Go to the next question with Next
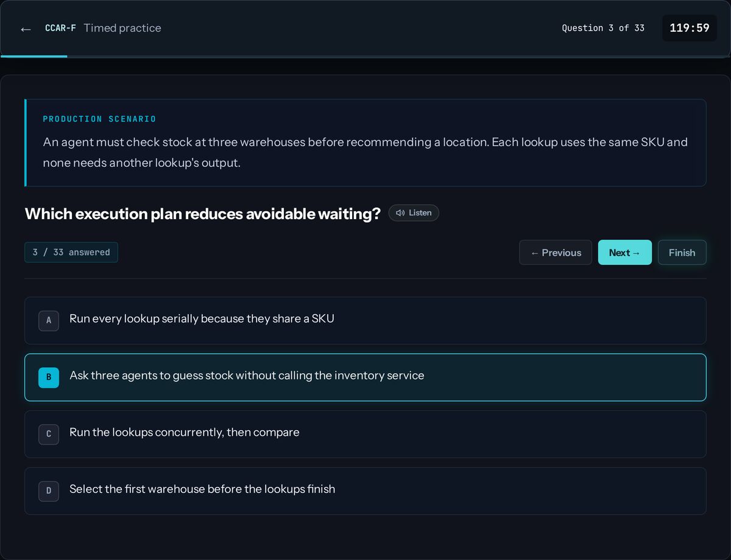731x560 pixels. click(x=625, y=253)
